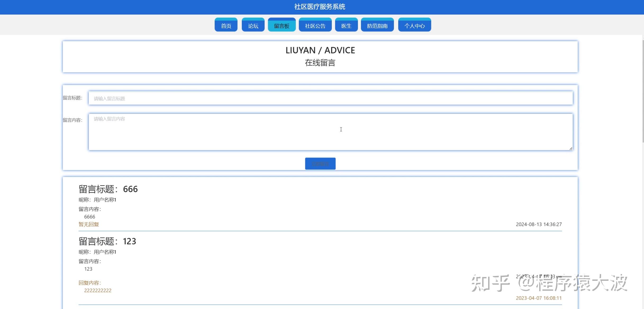Select the message titled 123
This screenshot has height=309, width=644.
107,241
